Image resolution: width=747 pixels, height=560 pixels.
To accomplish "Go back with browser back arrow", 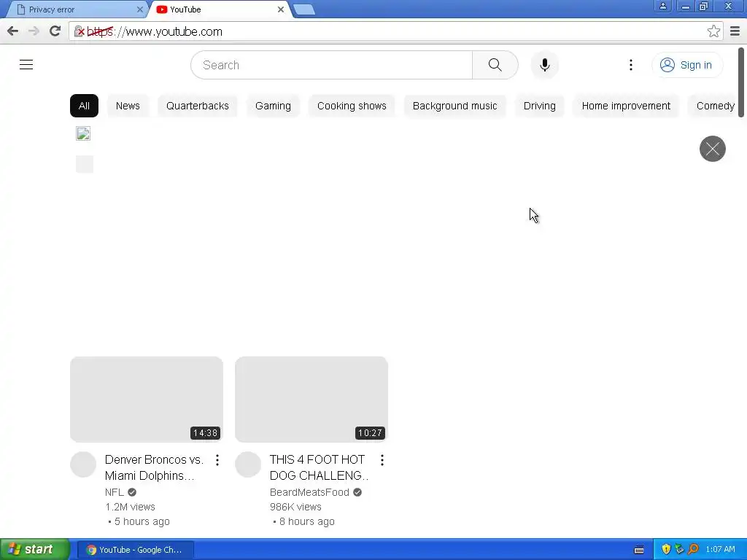I will (x=13, y=31).
